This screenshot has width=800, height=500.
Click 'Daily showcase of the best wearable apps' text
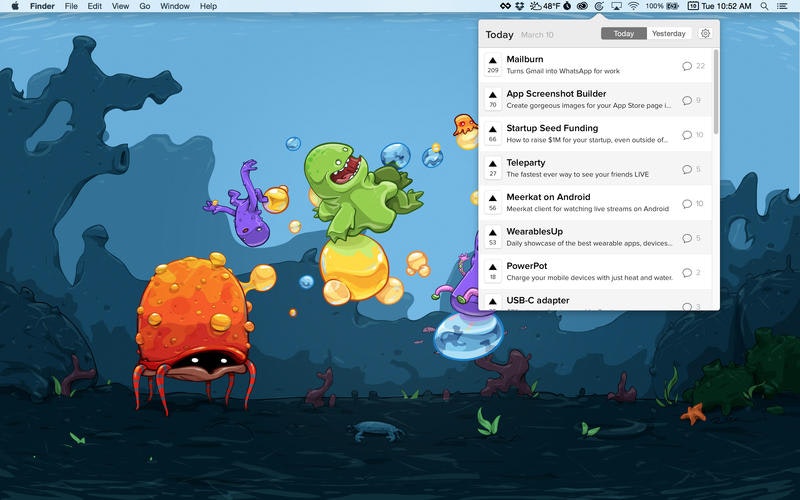[589, 243]
